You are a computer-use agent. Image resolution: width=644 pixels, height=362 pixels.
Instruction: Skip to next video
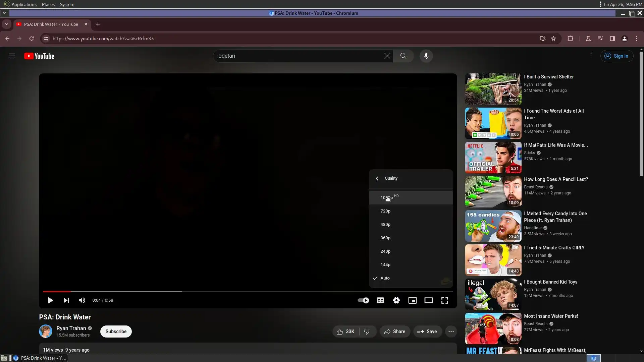click(x=66, y=300)
